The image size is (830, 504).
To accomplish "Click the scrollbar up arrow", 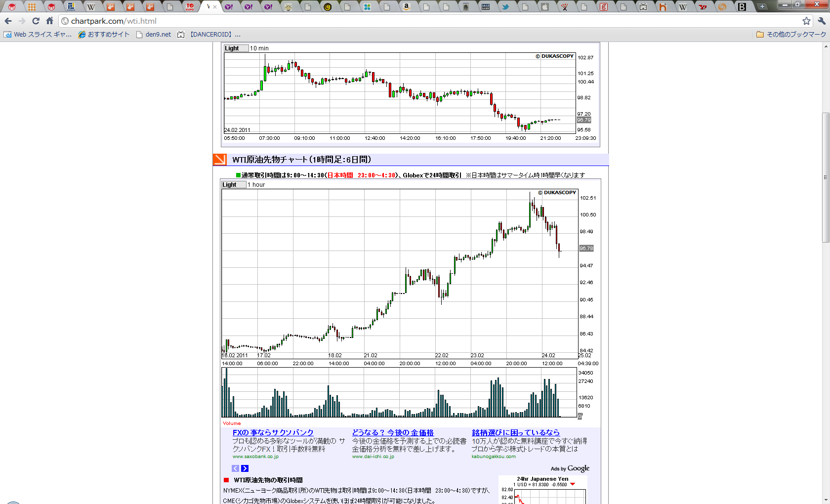I will (826, 46).
